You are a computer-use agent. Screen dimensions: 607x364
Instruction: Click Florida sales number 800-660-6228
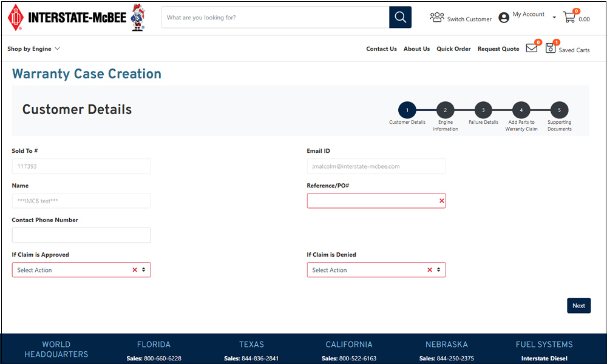click(163, 359)
